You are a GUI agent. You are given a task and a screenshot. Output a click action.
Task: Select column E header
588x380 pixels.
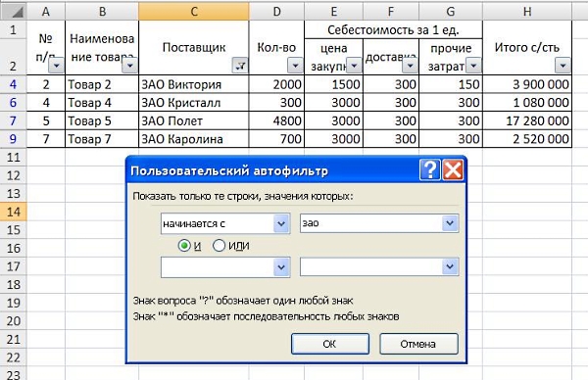tap(334, 12)
